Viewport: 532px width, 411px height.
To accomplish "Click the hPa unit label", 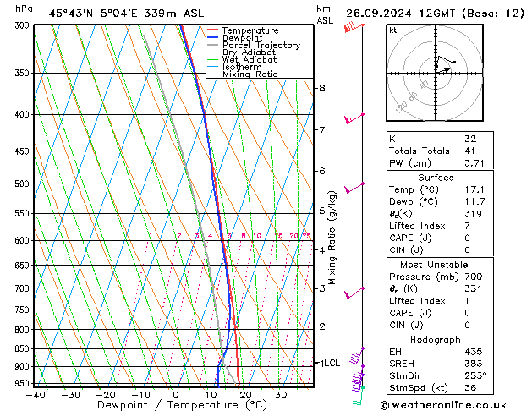I will (x=24, y=9).
